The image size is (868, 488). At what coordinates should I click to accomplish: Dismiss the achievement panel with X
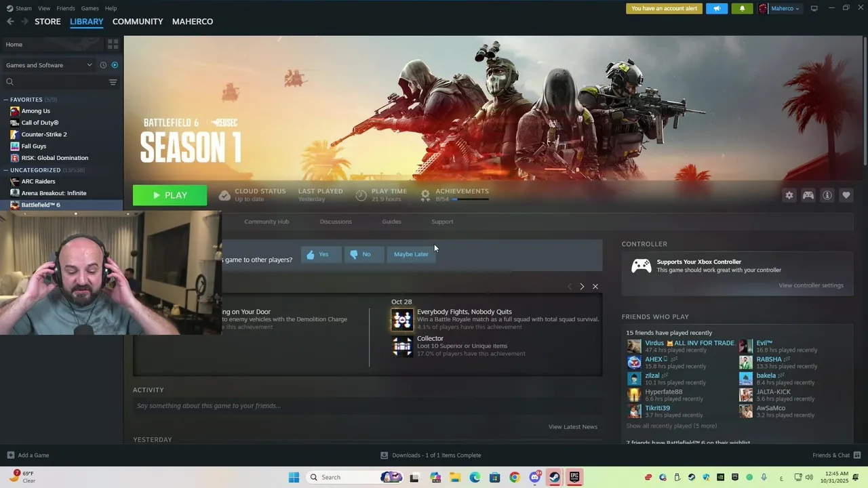[x=595, y=287]
